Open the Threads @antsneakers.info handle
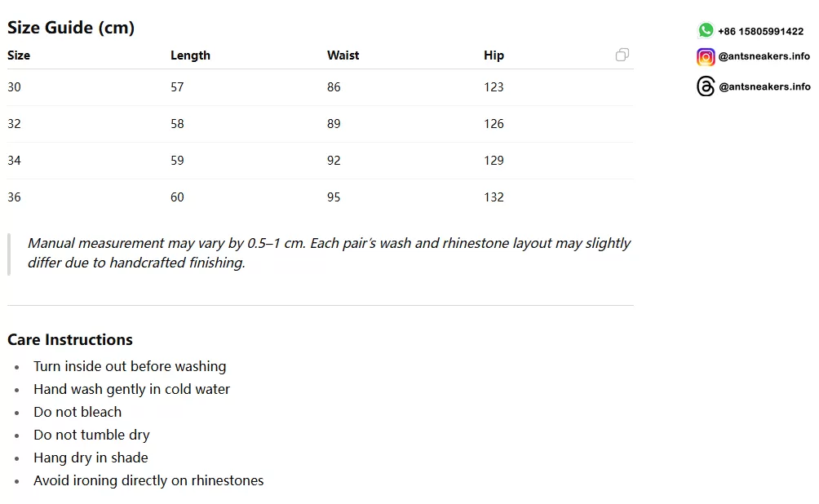Viewport: 819px width, 504px height. pos(764,86)
